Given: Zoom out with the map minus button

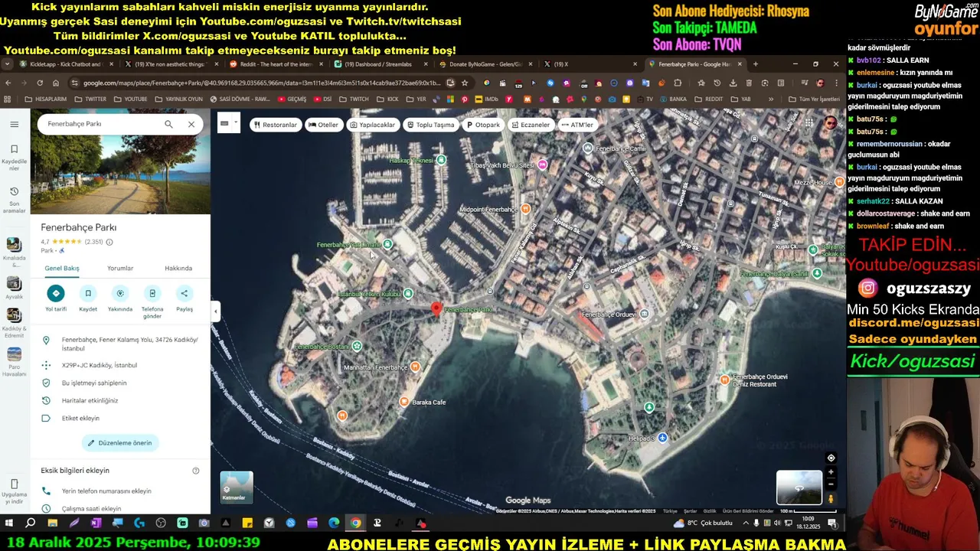Looking at the screenshot, I should (x=831, y=484).
